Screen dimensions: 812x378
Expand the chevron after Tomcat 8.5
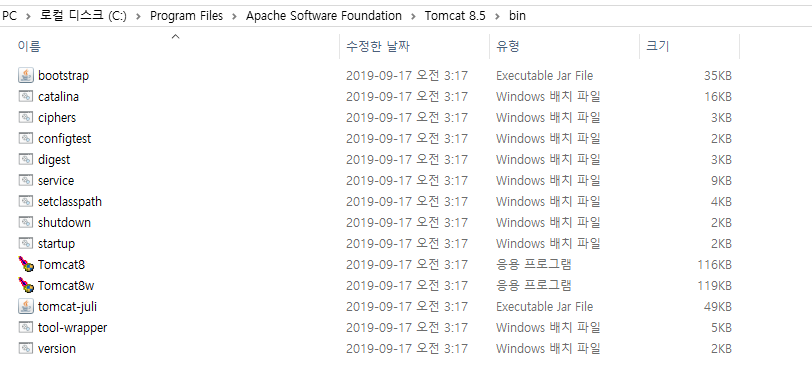[x=498, y=16]
